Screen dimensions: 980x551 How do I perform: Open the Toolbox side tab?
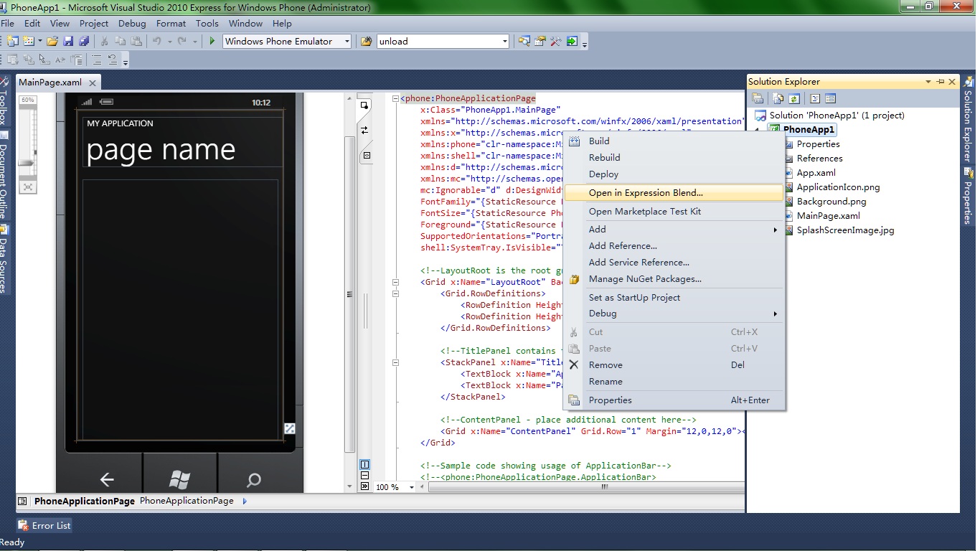[x=4, y=100]
